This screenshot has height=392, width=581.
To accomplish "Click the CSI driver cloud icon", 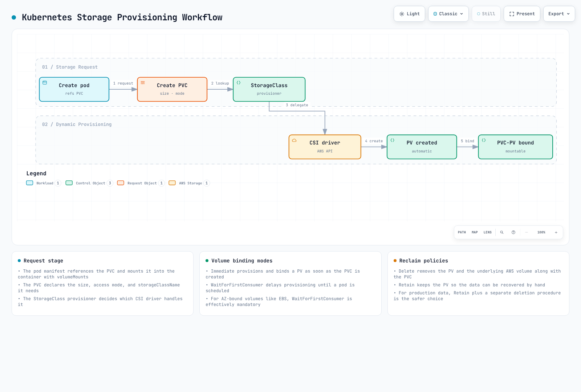I will click(x=294, y=140).
